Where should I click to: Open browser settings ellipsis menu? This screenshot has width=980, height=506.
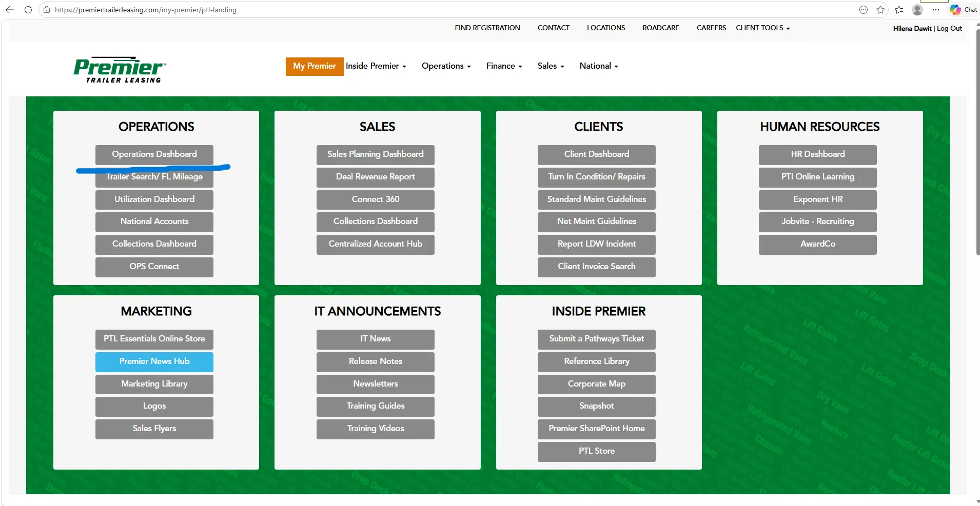[x=936, y=10]
